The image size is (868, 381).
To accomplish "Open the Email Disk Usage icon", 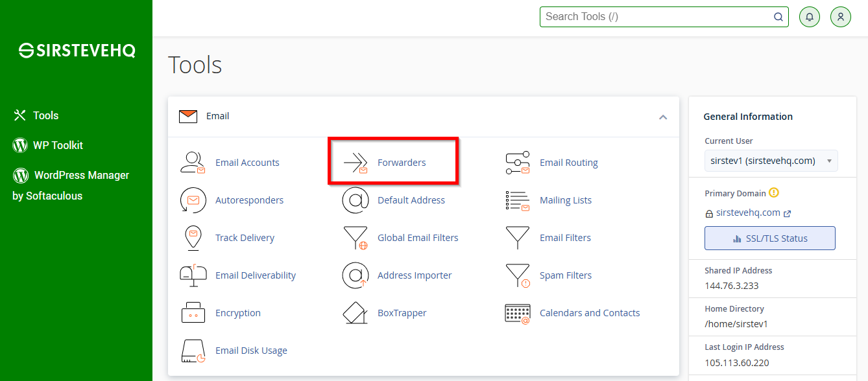I will click(193, 351).
